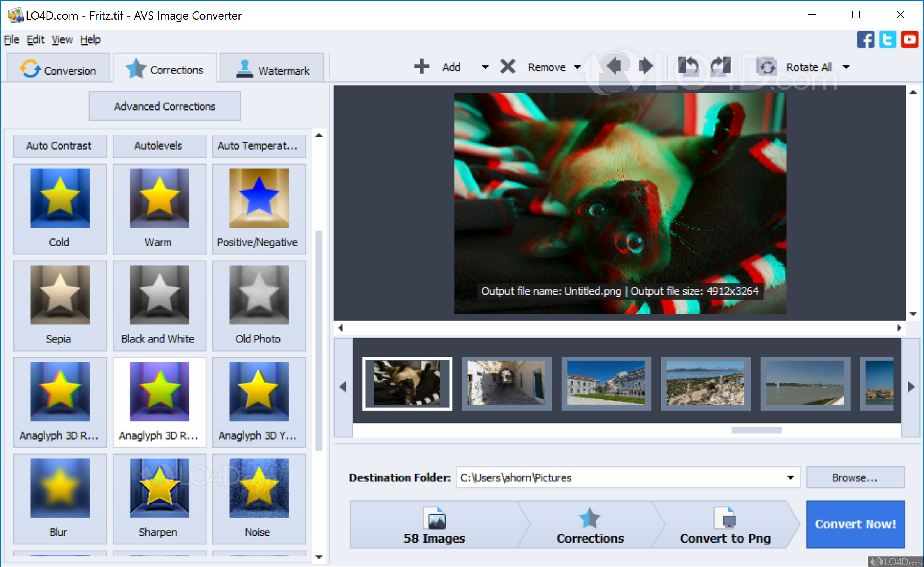The height and width of the screenshot is (567, 924).
Task: Click the Remove images cross icon
Action: click(x=507, y=67)
